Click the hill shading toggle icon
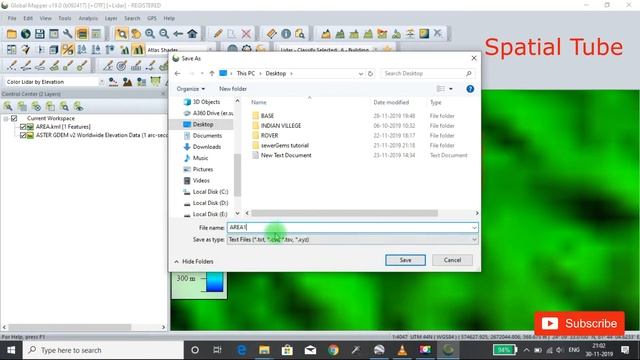640x360 pixels. [x=138, y=50]
